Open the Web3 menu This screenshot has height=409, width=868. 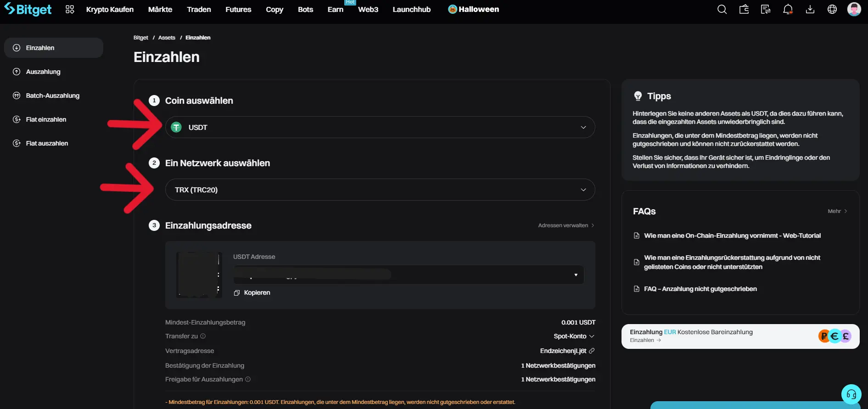coord(368,9)
